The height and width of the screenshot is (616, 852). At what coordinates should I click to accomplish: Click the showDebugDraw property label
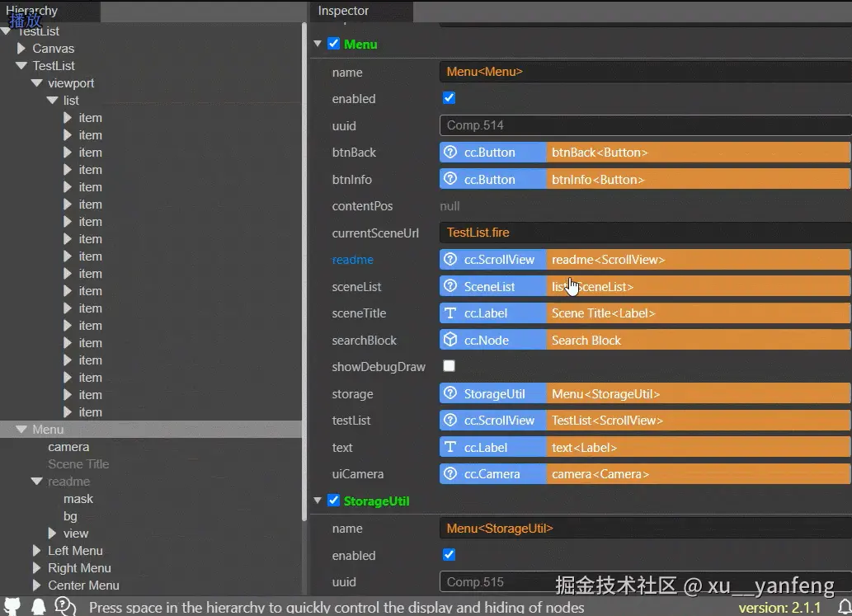(x=379, y=367)
